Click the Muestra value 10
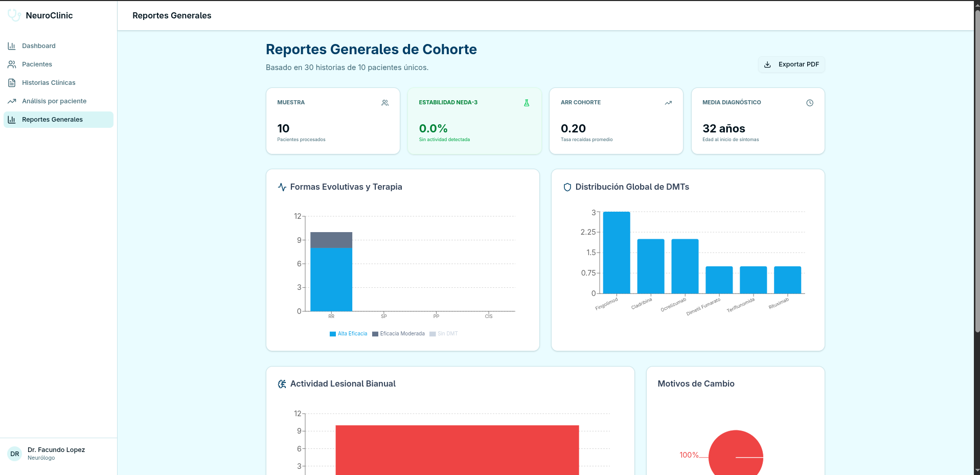 click(283, 129)
